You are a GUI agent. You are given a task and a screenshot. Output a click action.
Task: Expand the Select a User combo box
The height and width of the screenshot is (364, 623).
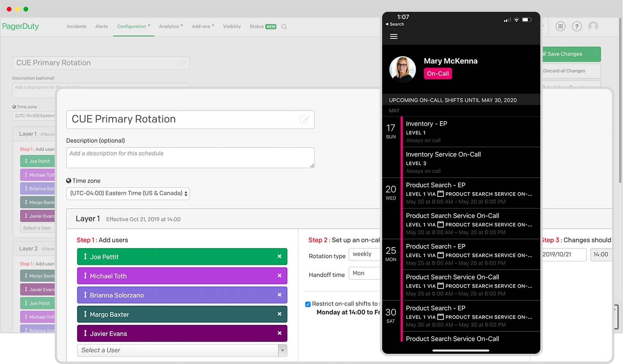pyautogui.click(x=282, y=350)
